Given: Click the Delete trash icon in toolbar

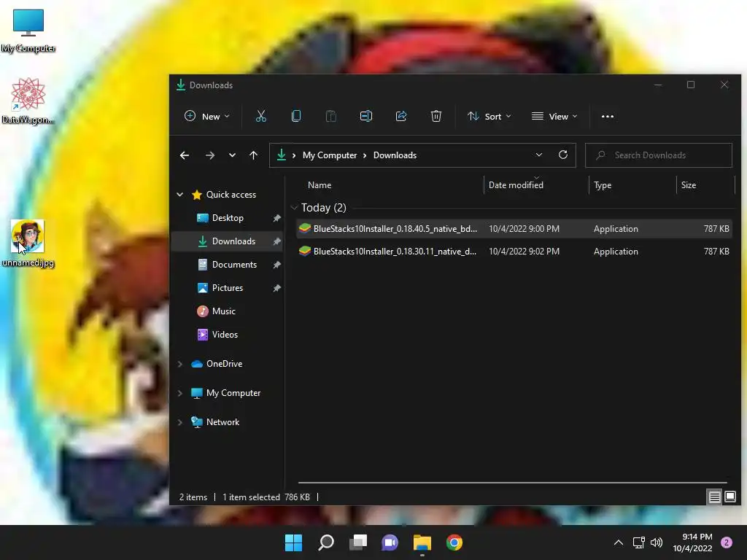Looking at the screenshot, I should point(436,116).
